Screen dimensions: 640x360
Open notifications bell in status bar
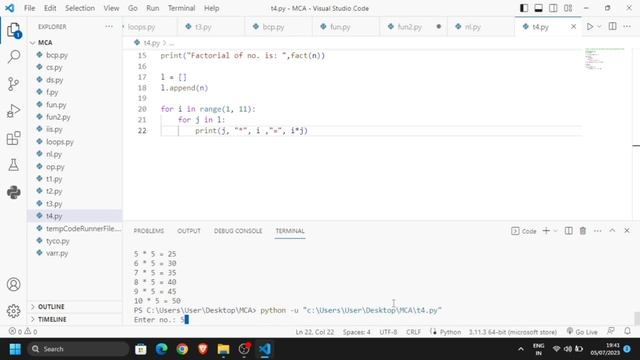coord(627,331)
